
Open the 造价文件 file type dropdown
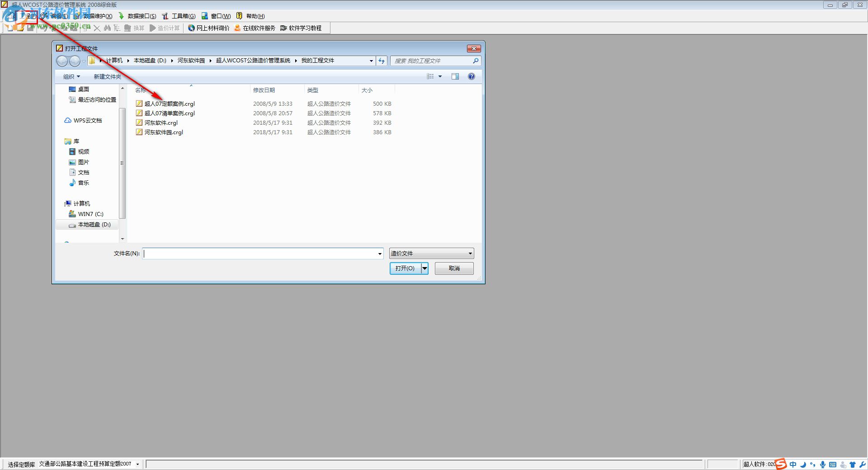point(431,254)
